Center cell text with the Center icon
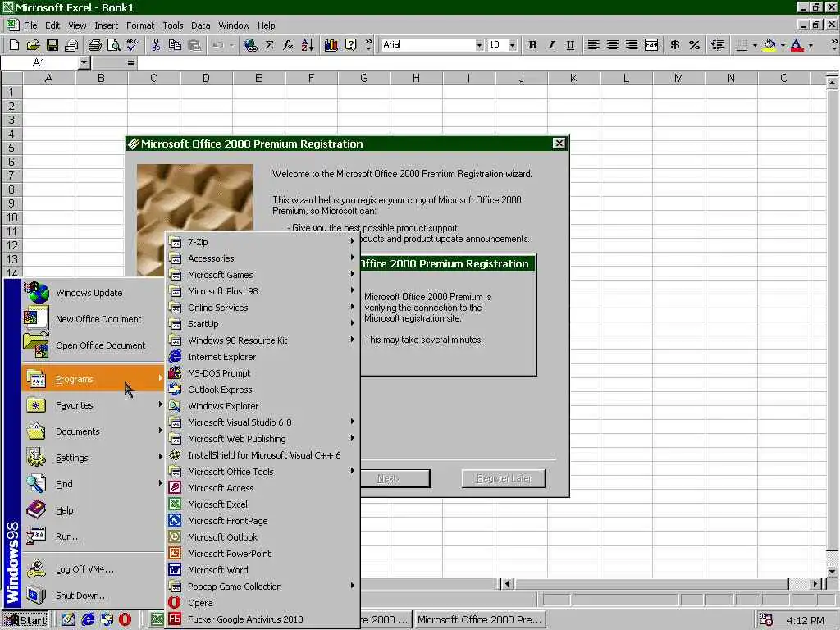 click(612, 45)
